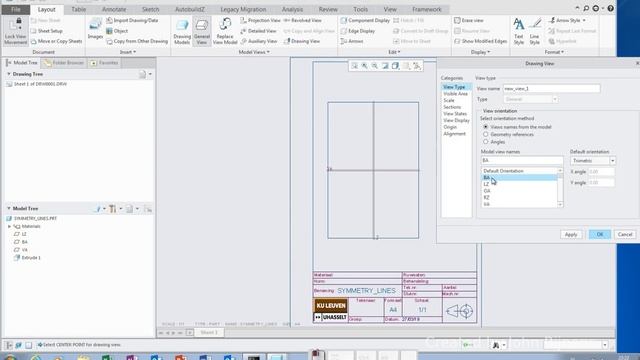
Task: Expand the Model Views group menu
Action: [254, 52]
